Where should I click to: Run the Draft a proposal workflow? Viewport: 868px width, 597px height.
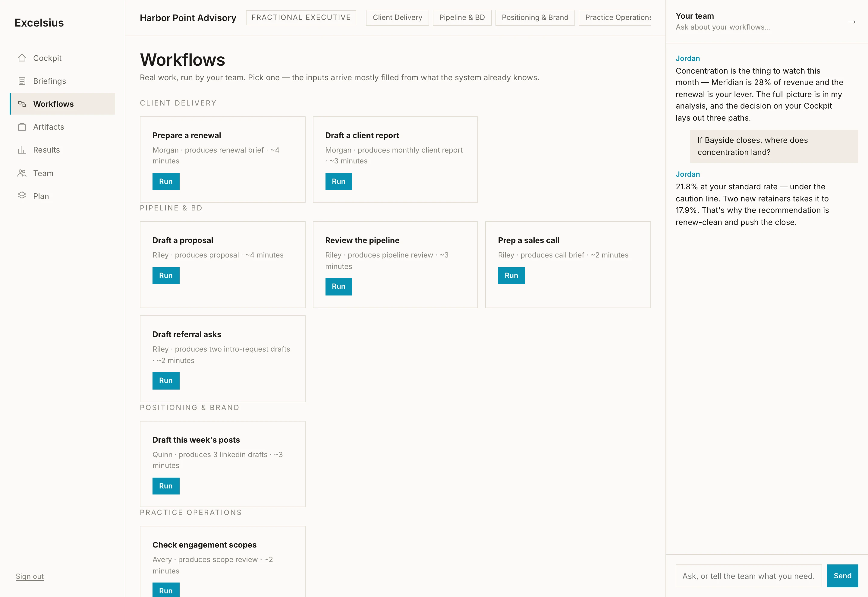tap(165, 276)
